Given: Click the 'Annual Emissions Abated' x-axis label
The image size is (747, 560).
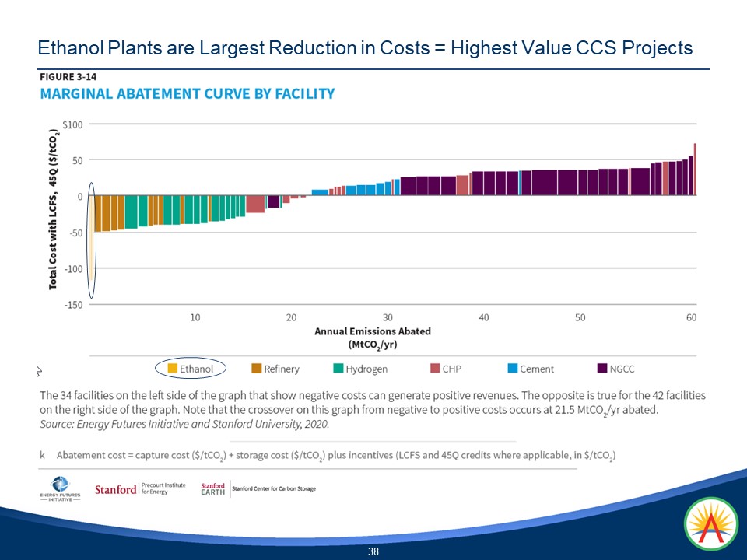Looking at the screenshot, I should 372,336.
